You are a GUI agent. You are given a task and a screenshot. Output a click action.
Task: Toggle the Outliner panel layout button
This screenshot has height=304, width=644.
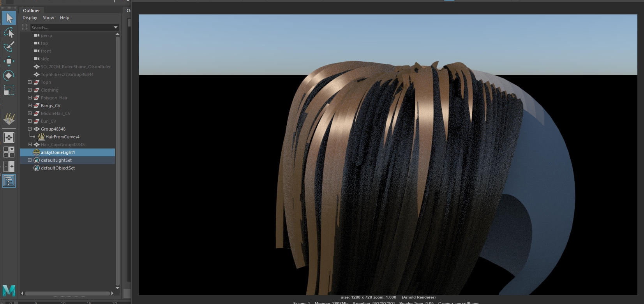click(x=9, y=181)
